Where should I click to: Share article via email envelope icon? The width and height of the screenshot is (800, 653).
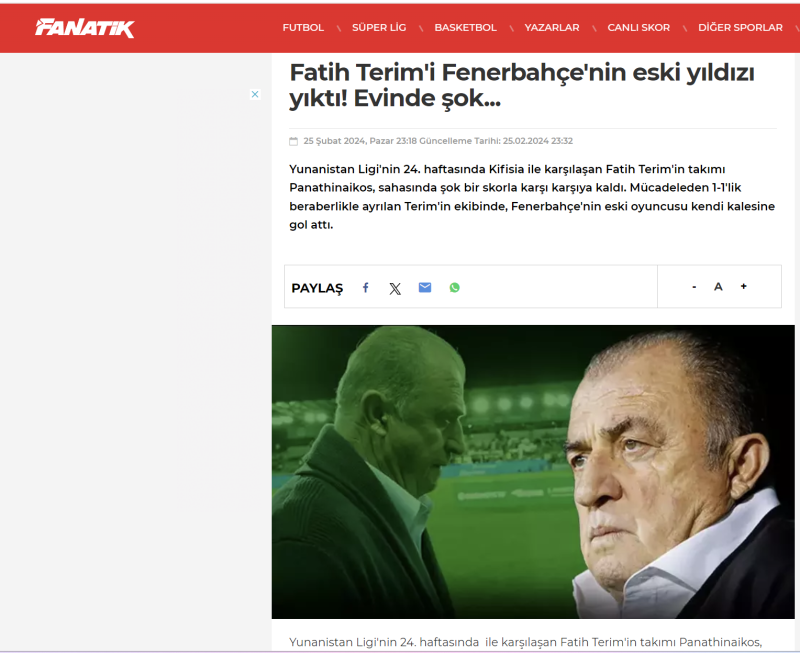pyautogui.click(x=424, y=288)
